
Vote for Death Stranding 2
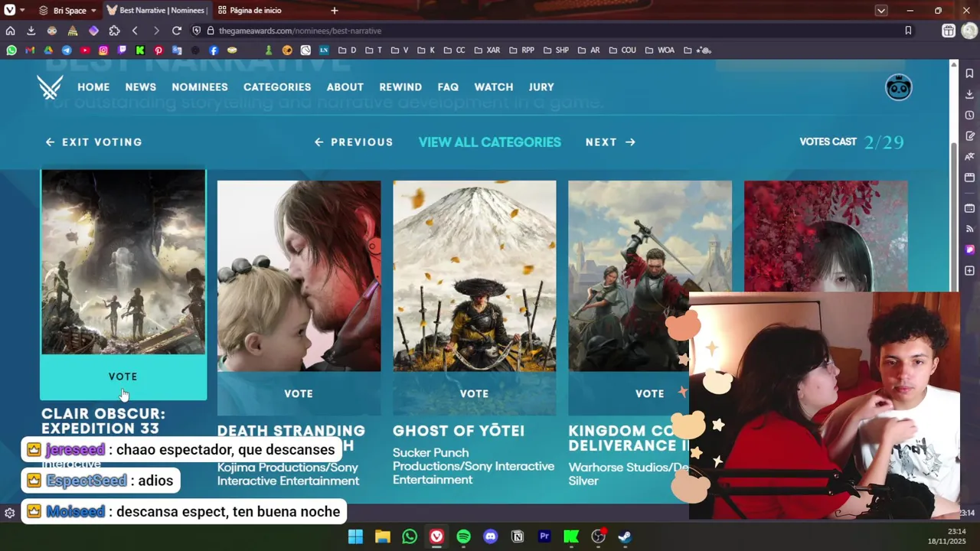point(299,393)
